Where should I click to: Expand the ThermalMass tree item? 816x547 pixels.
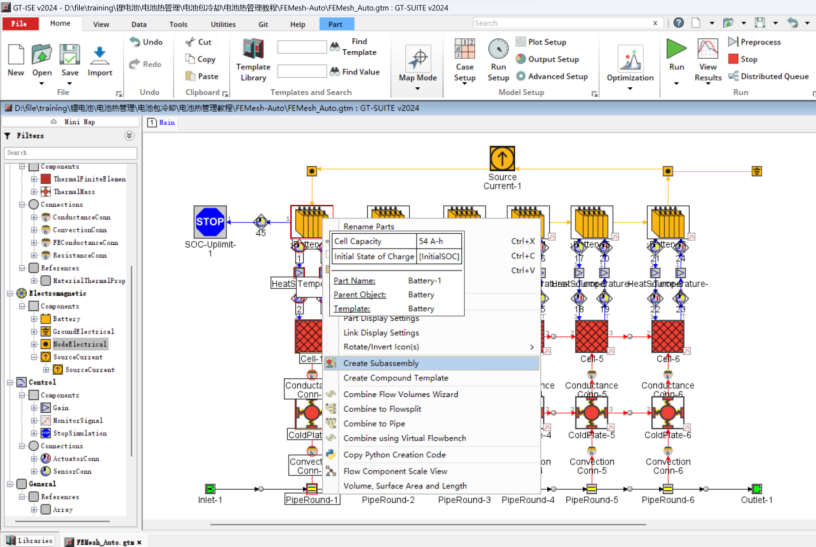click(x=34, y=192)
